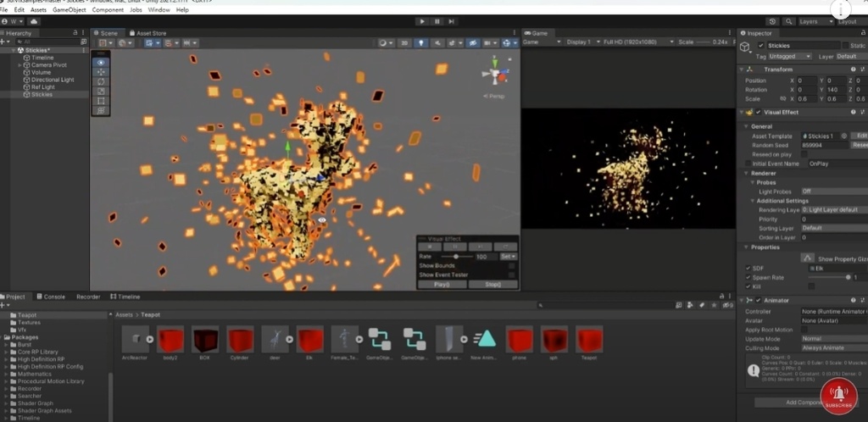Image resolution: width=868 pixels, height=422 pixels.
Task: Start play mode with the Play button
Action: [422, 21]
